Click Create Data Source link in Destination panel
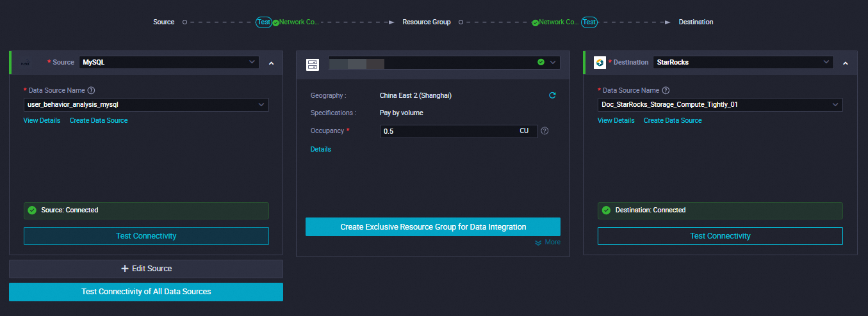 [x=673, y=120]
